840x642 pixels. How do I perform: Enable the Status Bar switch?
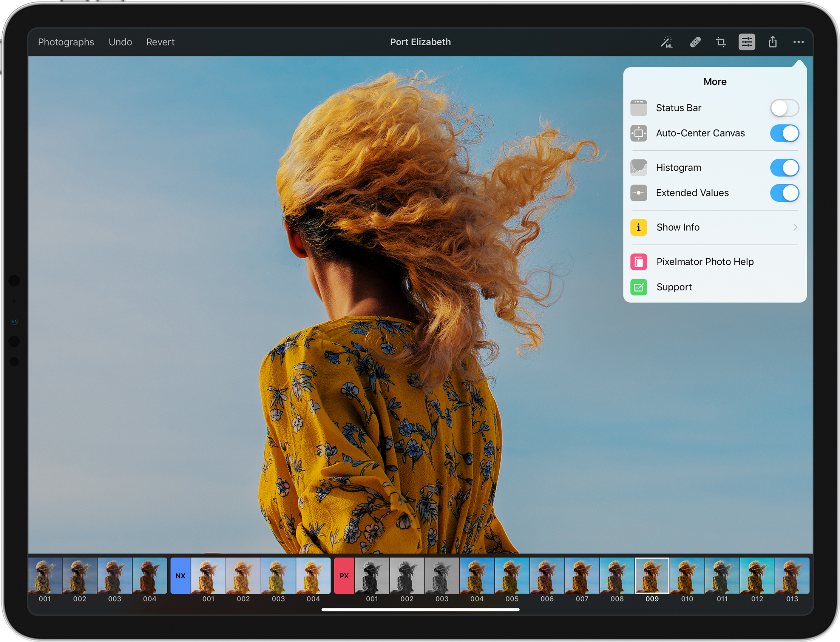[784, 108]
